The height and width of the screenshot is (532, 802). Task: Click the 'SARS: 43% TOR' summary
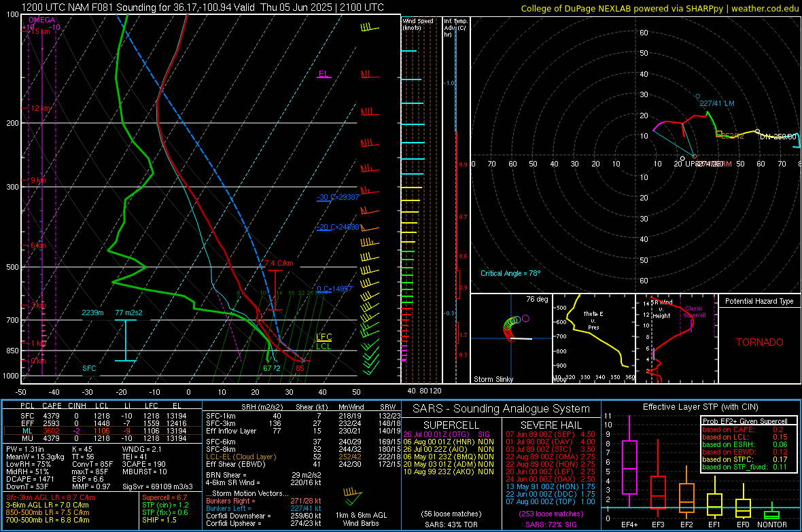(451, 525)
